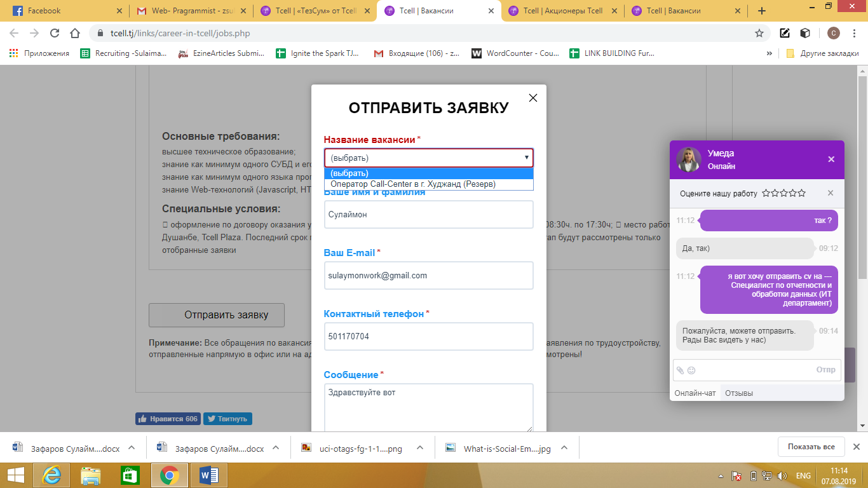Close the Умеда chat widget
Screen dimensions: 868x488
(831, 159)
